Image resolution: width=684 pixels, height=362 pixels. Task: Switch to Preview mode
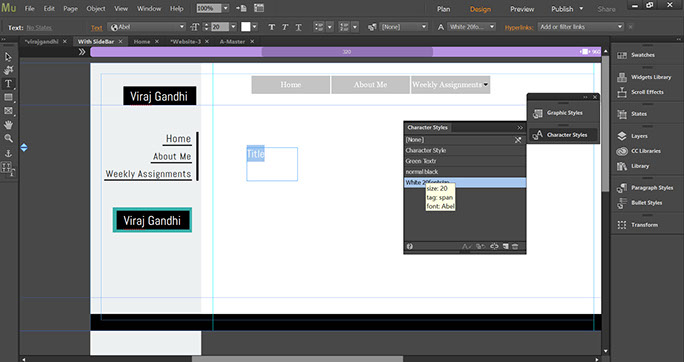pyautogui.click(x=522, y=9)
